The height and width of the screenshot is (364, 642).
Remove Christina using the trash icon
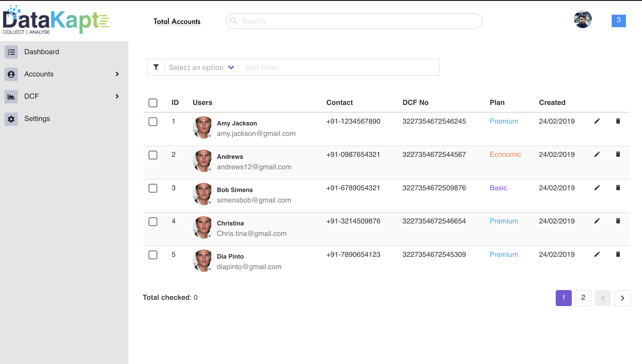(618, 221)
